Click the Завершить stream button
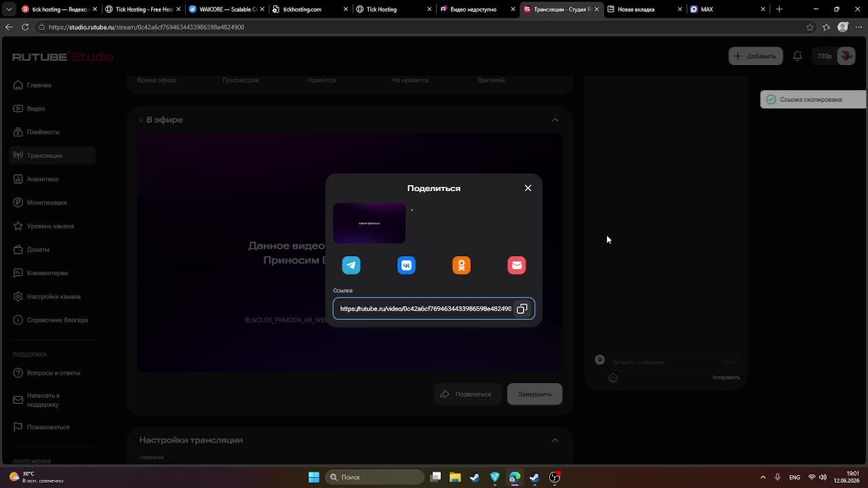 pyautogui.click(x=535, y=394)
